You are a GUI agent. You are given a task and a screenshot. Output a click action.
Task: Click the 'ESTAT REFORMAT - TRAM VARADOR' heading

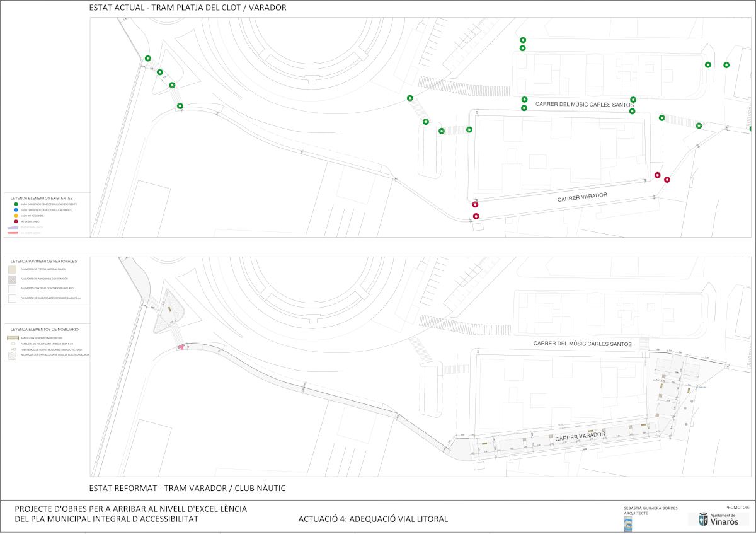[x=188, y=488]
